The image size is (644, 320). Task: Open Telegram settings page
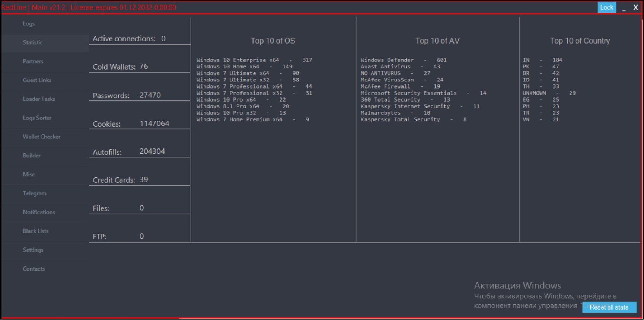pyautogui.click(x=35, y=193)
